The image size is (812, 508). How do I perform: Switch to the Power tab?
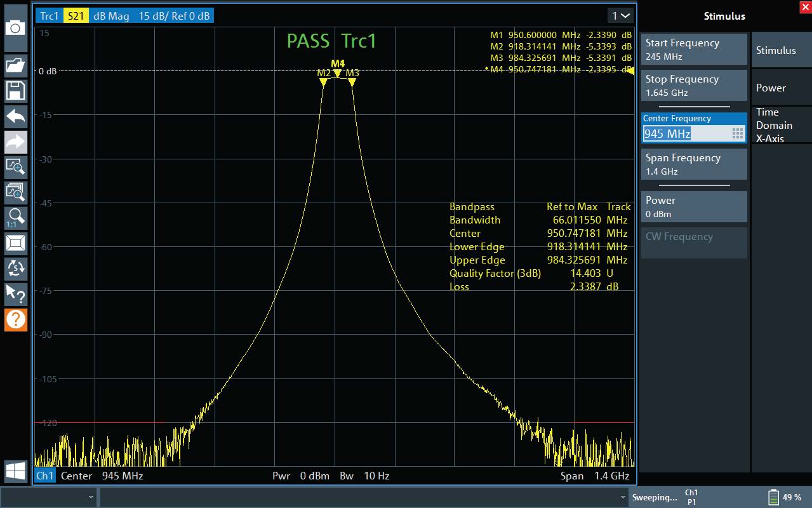pyautogui.click(x=771, y=88)
